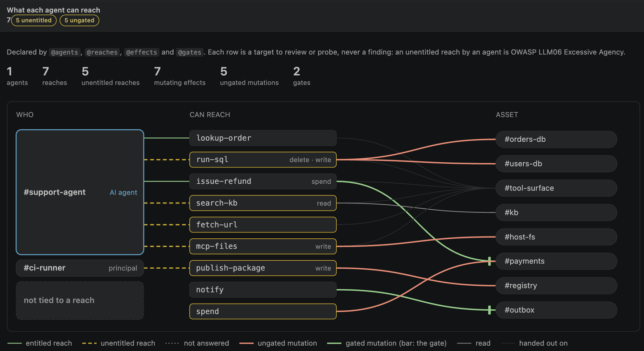Click the #users-db asset
The image size is (644, 351).
[556, 164]
